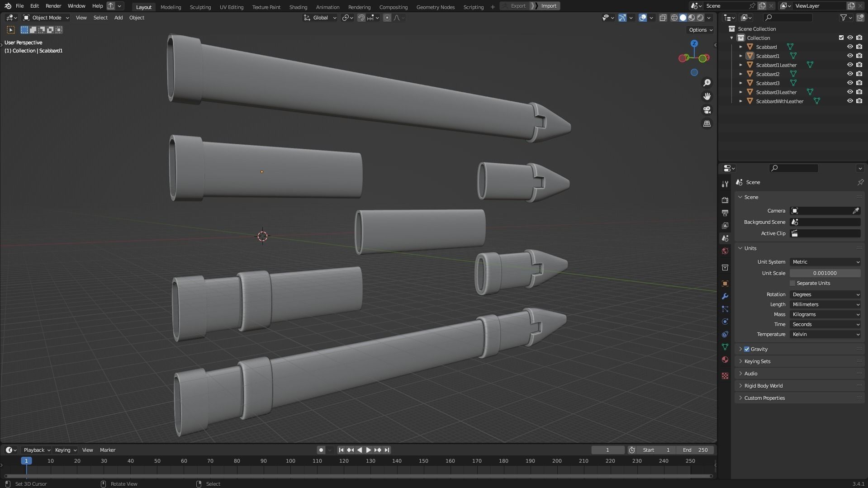The width and height of the screenshot is (868, 488).
Task: Open the Modifier properties tab
Action: click(725, 296)
